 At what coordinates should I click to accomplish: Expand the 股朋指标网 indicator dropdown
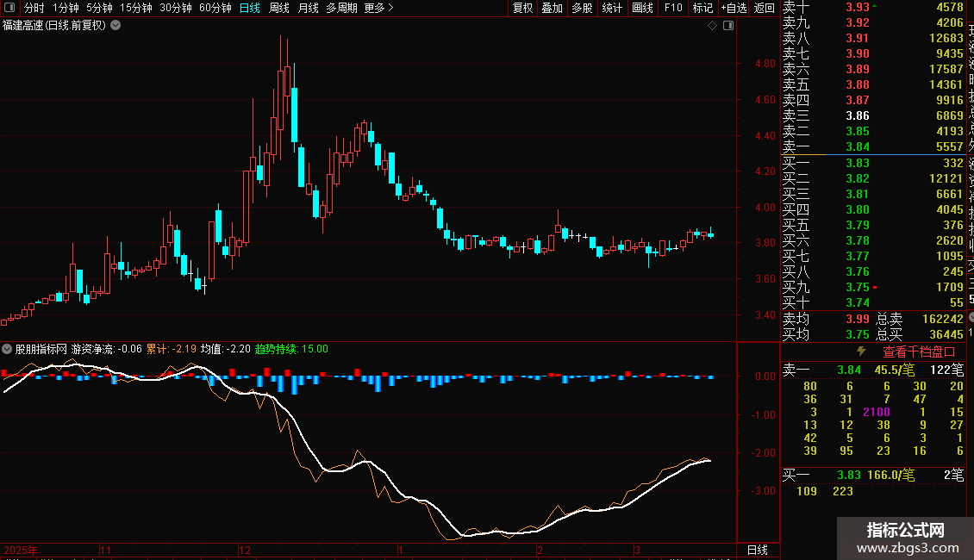point(7,349)
